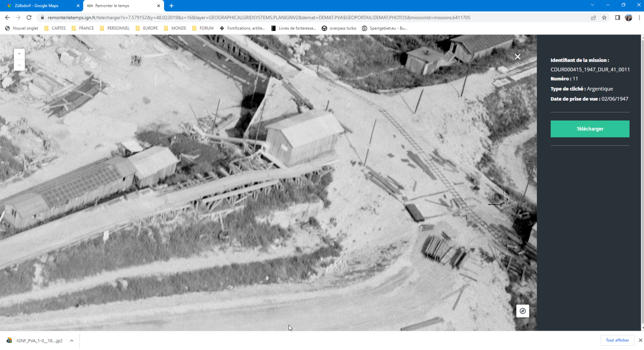
Task: Open the overpass turbo bookmark
Action: 339,28
